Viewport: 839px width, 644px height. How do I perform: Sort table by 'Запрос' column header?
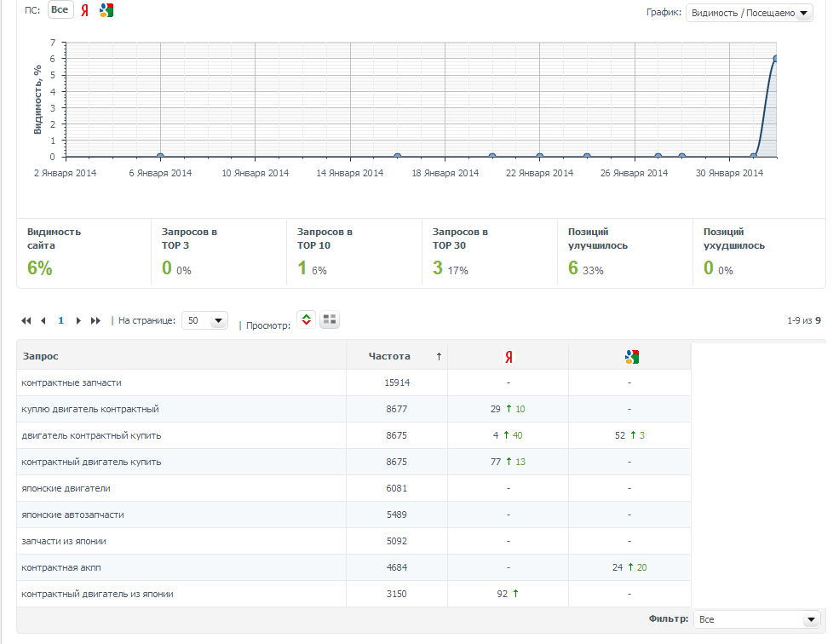[41, 356]
